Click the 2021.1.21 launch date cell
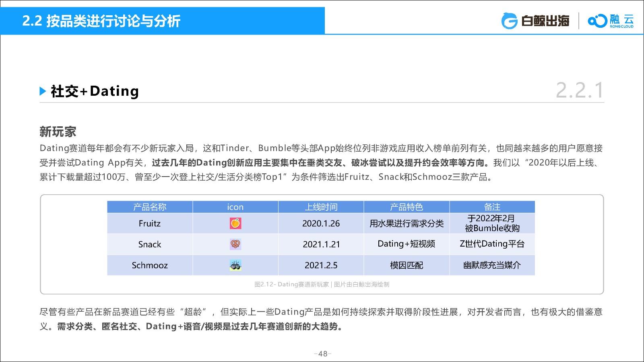 pos(321,244)
